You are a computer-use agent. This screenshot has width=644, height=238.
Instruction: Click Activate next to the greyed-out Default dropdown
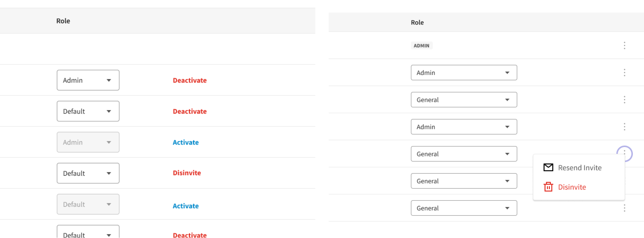coord(185,206)
